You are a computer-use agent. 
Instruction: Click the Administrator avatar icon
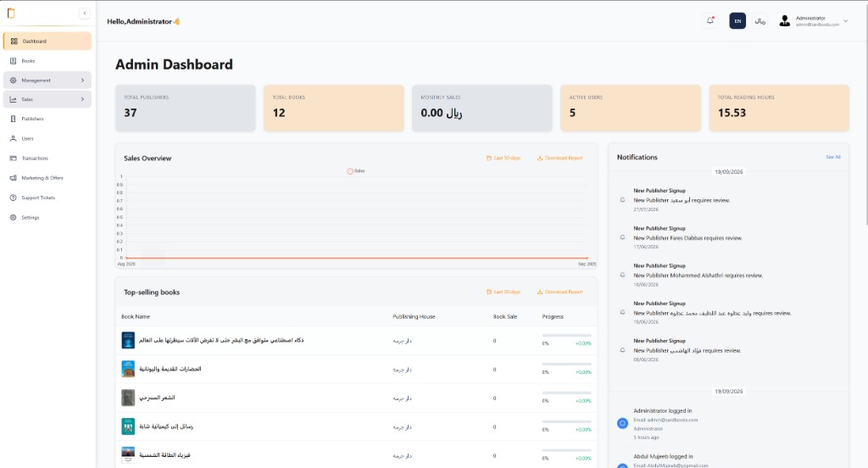tap(784, 21)
